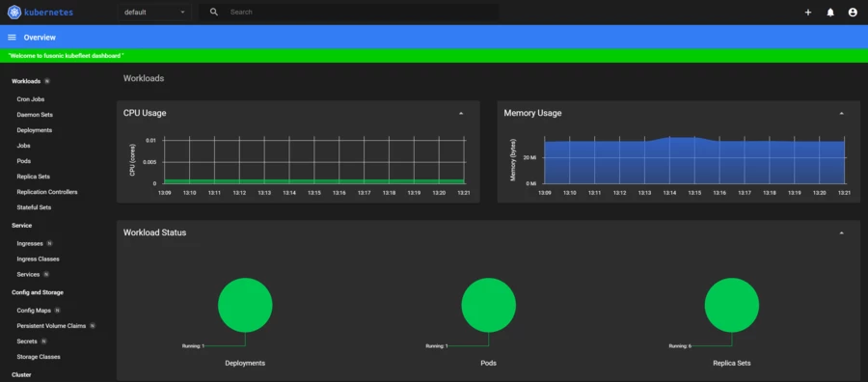Click the N badge beside Persistent Volume Claims
The height and width of the screenshot is (382, 868).
click(93, 326)
